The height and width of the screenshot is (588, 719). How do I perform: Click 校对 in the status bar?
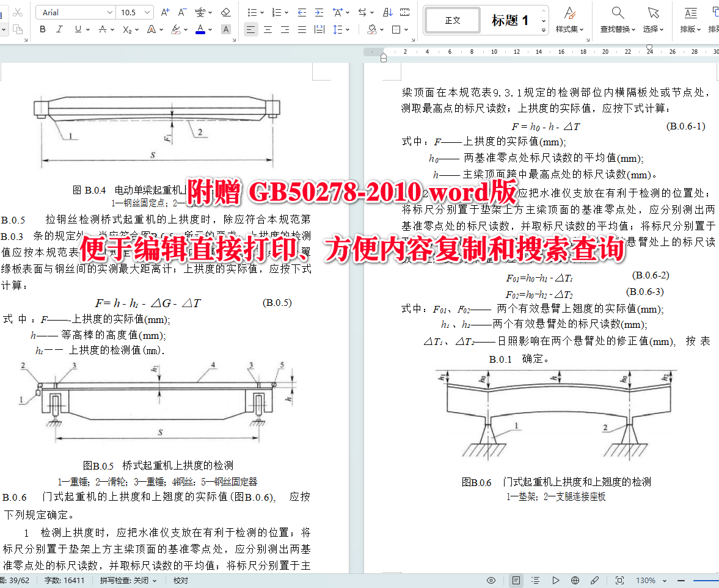180,581
